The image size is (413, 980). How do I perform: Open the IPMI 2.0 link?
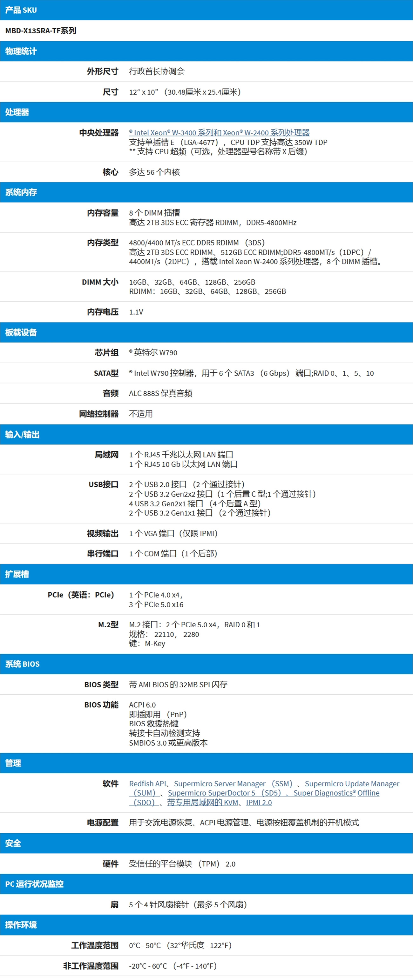coord(259,802)
